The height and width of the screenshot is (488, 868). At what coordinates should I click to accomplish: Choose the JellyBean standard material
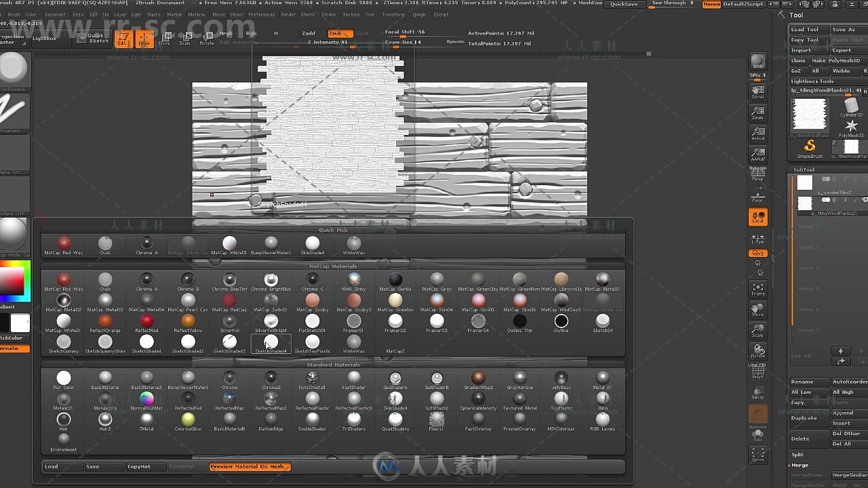coord(561,380)
